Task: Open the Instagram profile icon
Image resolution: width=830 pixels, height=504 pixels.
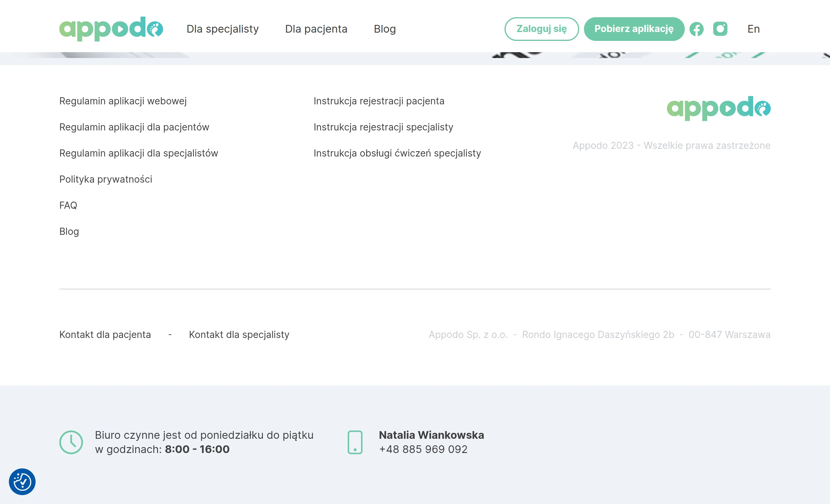Action: click(720, 29)
